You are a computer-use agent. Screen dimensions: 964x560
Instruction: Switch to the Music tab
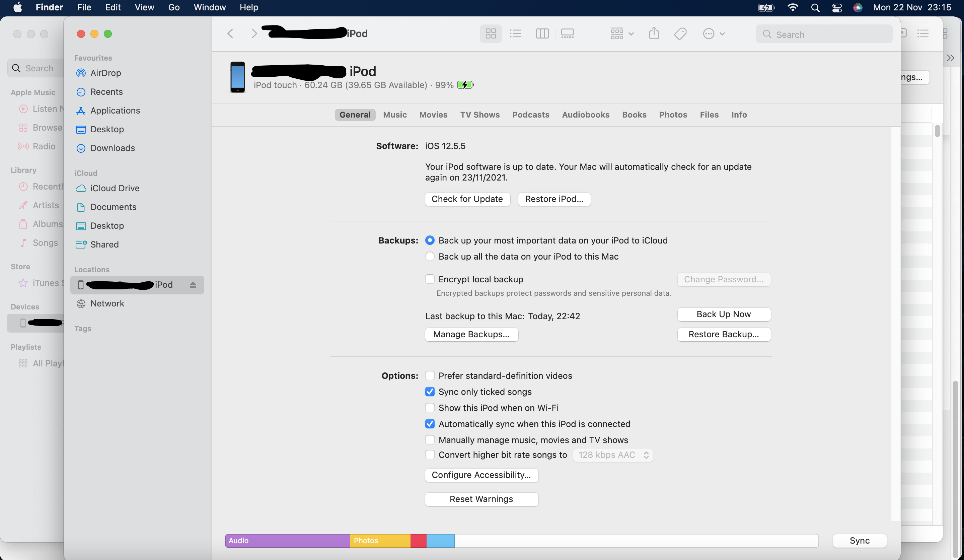(x=395, y=115)
